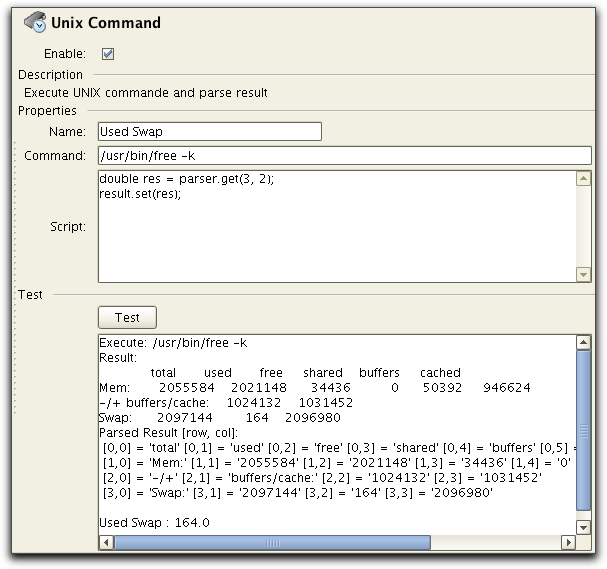Click inside the Script text area
This screenshot has width=607, height=569.
click(337, 226)
